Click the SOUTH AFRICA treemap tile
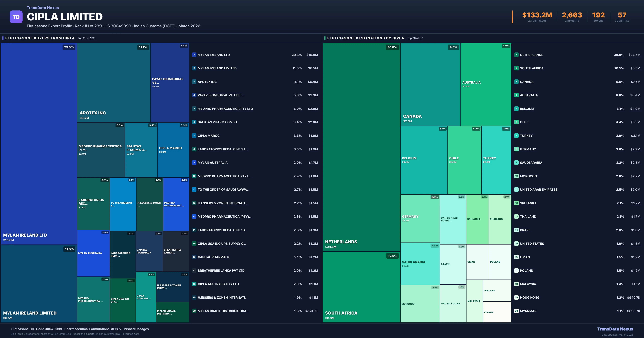 pyautogui.click(x=361, y=287)
